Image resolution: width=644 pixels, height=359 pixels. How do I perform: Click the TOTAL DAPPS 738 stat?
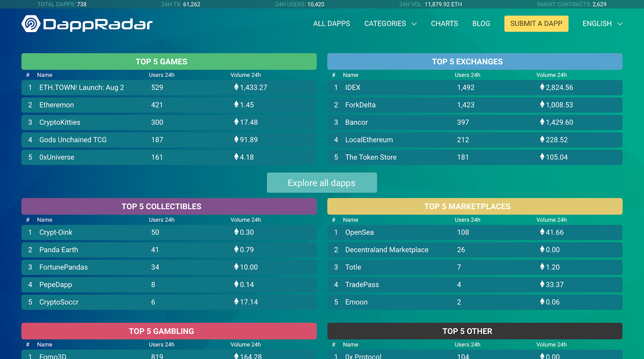62,4
